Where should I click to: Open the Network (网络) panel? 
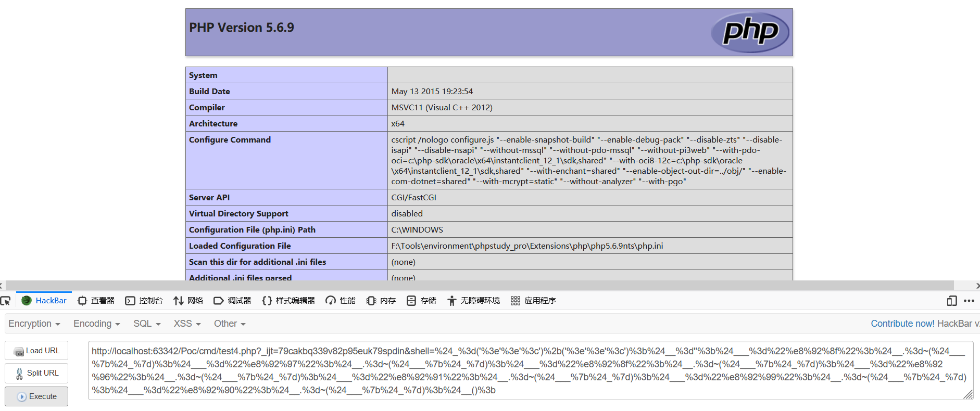pyautogui.click(x=188, y=301)
